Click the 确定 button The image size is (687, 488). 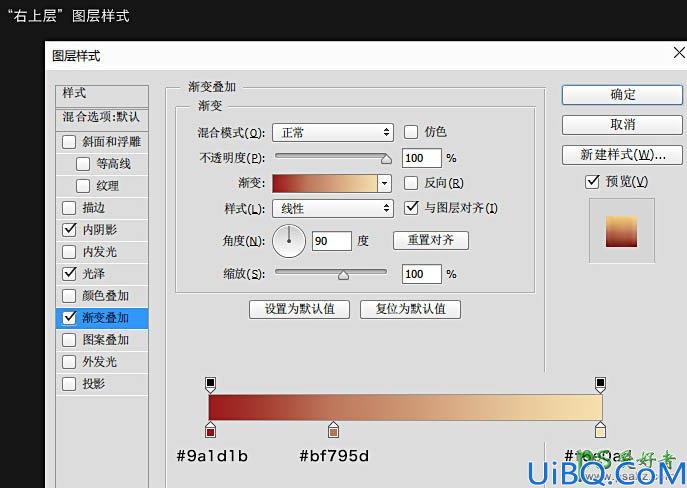pyautogui.click(x=622, y=95)
